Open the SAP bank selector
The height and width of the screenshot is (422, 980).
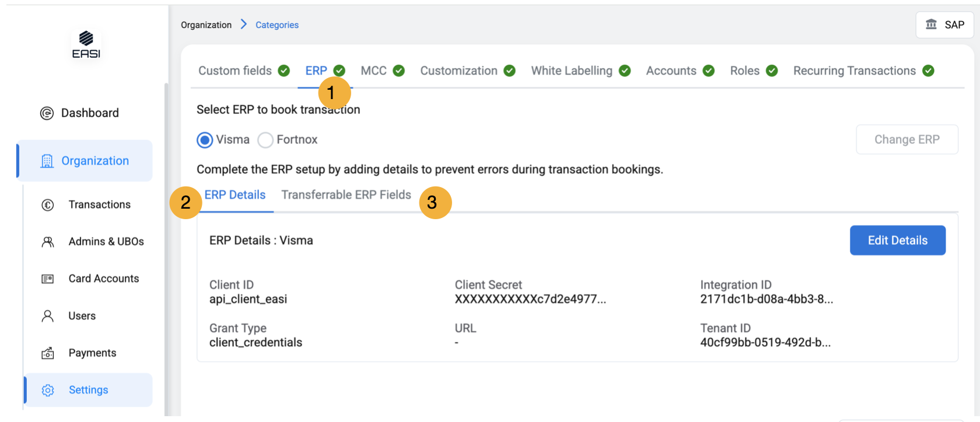tap(944, 24)
